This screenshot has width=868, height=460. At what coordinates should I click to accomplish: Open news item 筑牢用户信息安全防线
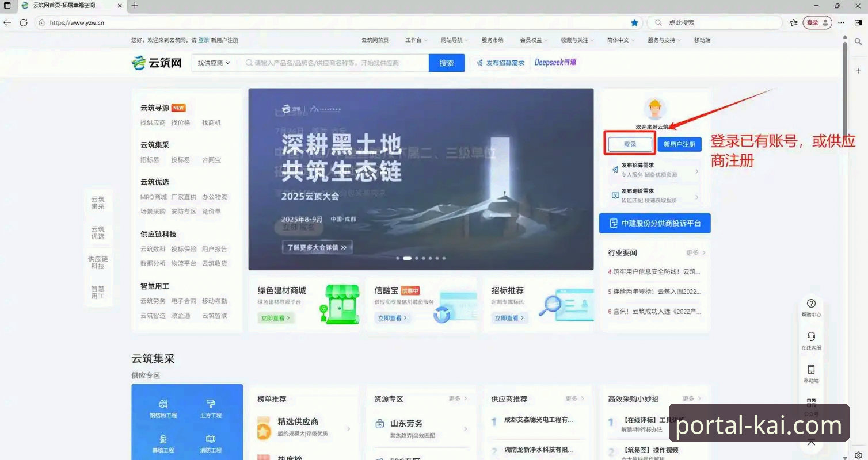click(x=655, y=271)
